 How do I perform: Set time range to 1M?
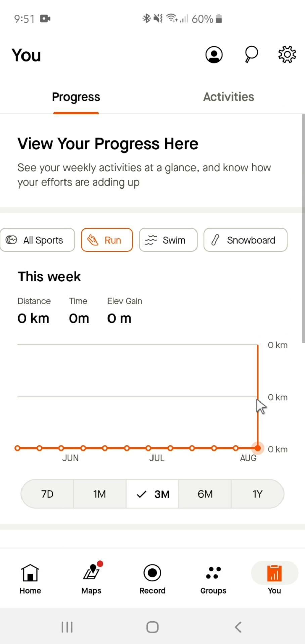tap(100, 494)
